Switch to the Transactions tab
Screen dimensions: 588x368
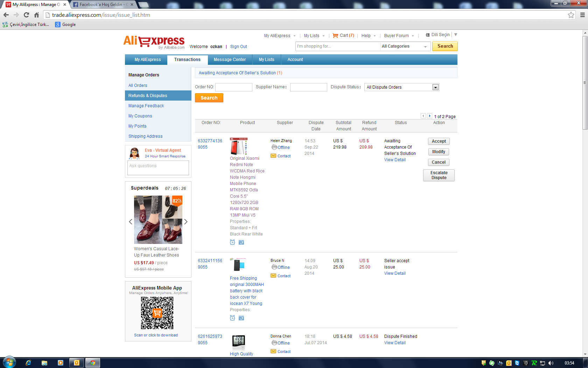pyautogui.click(x=187, y=60)
